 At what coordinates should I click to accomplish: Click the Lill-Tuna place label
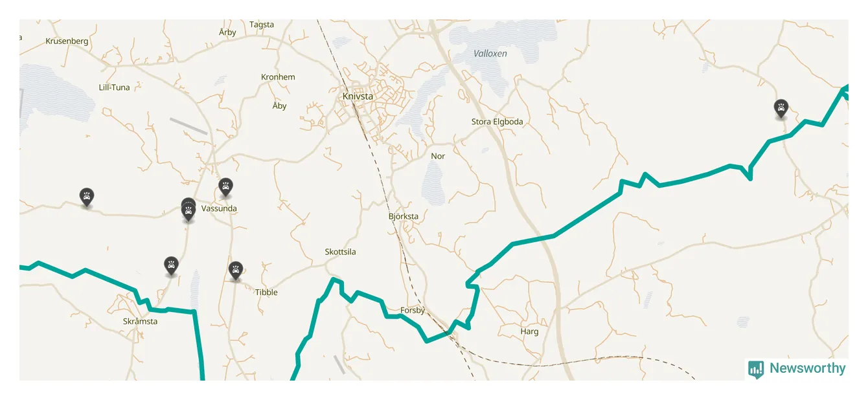(x=114, y=87)
